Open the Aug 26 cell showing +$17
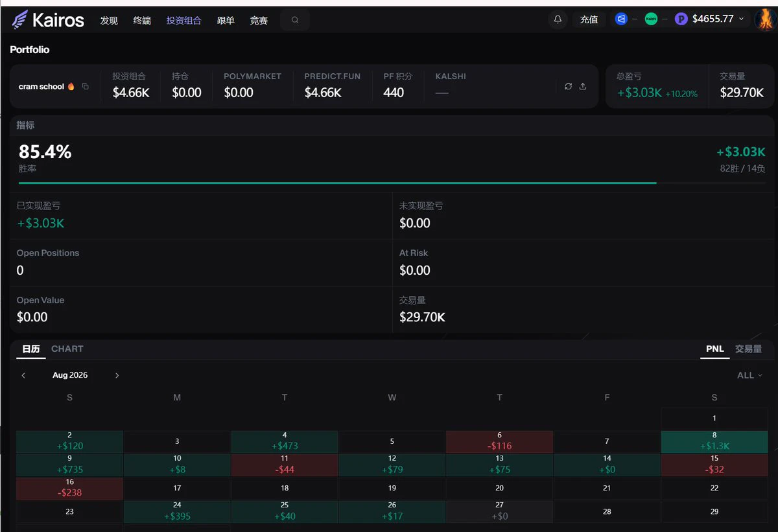This screenshot has width=778, height=532. pos(392,511)
